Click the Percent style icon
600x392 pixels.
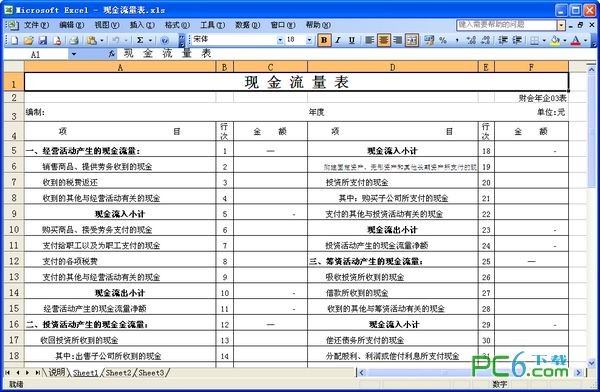(443, 40)
